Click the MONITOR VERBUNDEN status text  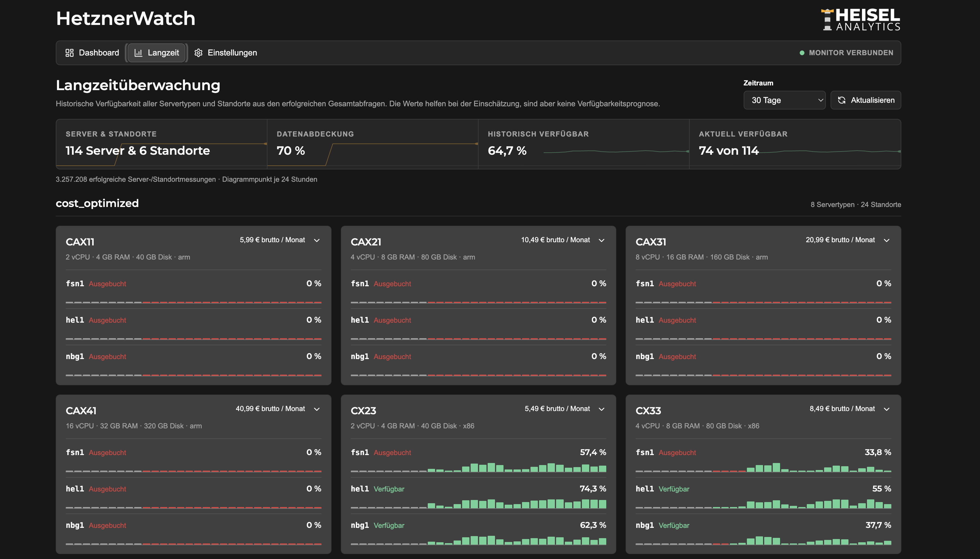tap(851, 53)
